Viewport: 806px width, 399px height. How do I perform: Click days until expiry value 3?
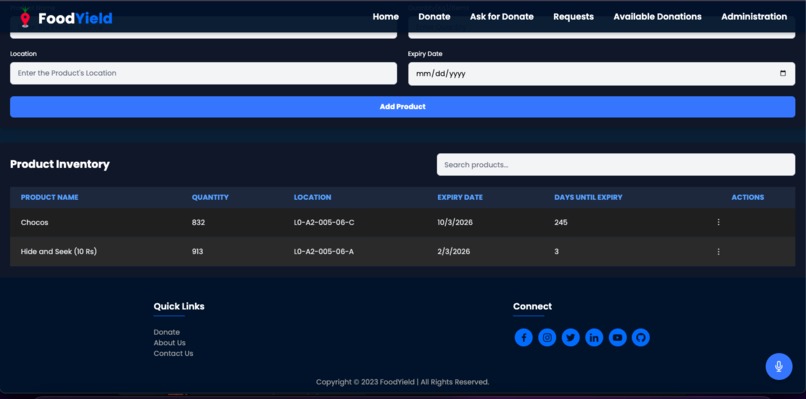coord(556,252)
